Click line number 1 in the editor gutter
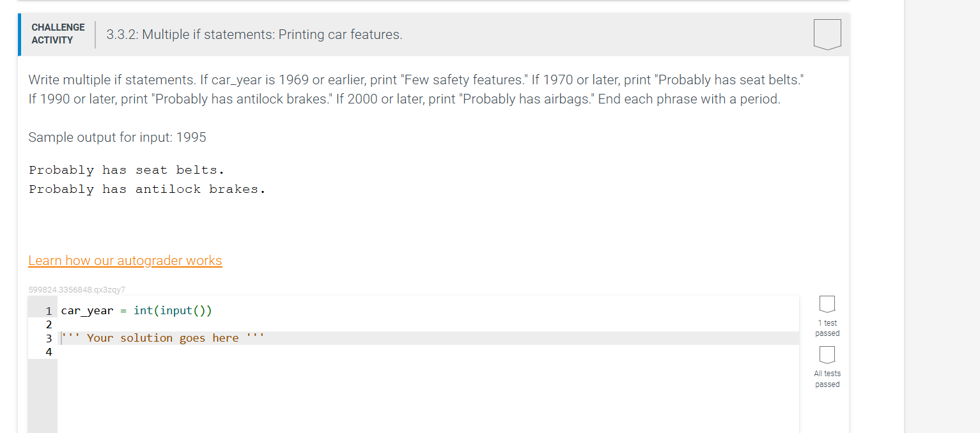 click(x=49, y=310)
